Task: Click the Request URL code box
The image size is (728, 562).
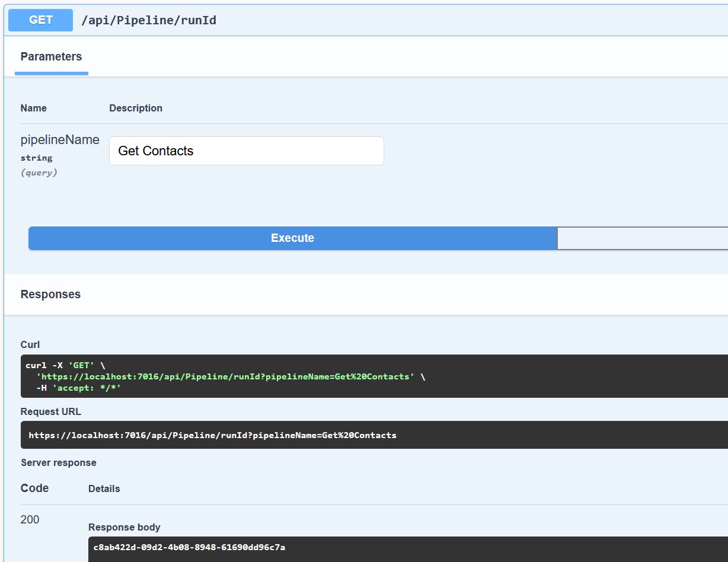Action: tap(212, 435)
